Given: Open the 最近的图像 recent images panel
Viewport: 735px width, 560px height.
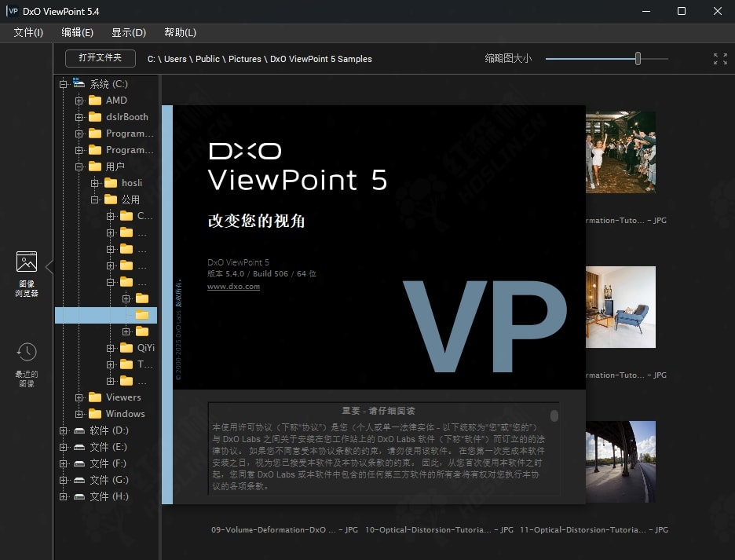Looking at the screenshot, I should pos(26,364).
